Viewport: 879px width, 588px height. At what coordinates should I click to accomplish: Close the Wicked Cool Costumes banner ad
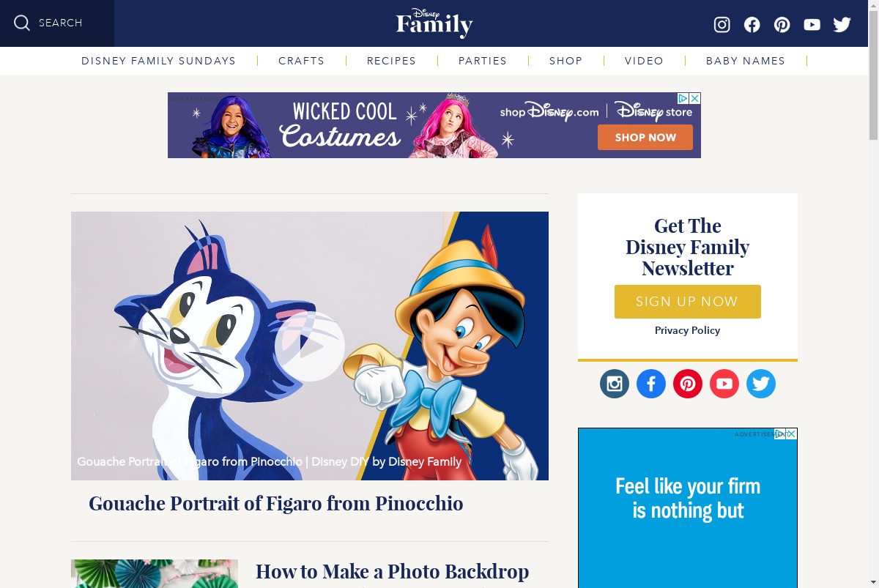[x=695, y=98]
